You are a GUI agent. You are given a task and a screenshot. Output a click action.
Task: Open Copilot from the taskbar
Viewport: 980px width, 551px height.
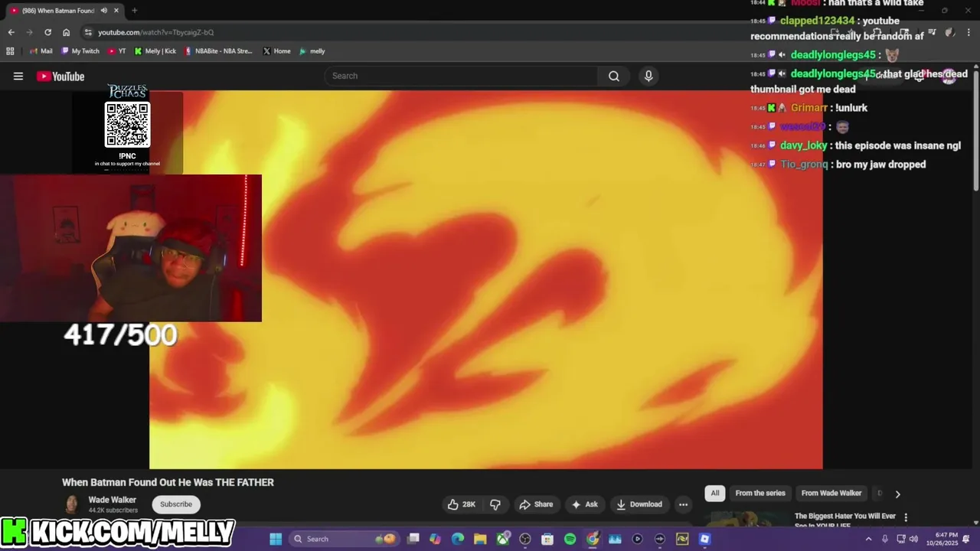[x=436, y=539]
